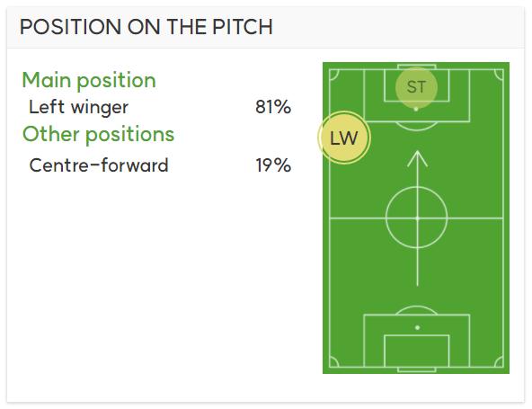This screenshot has width=532, height=409.
Task: Click the 81% value
Action: pyautogui.click(x=273, y=107)
